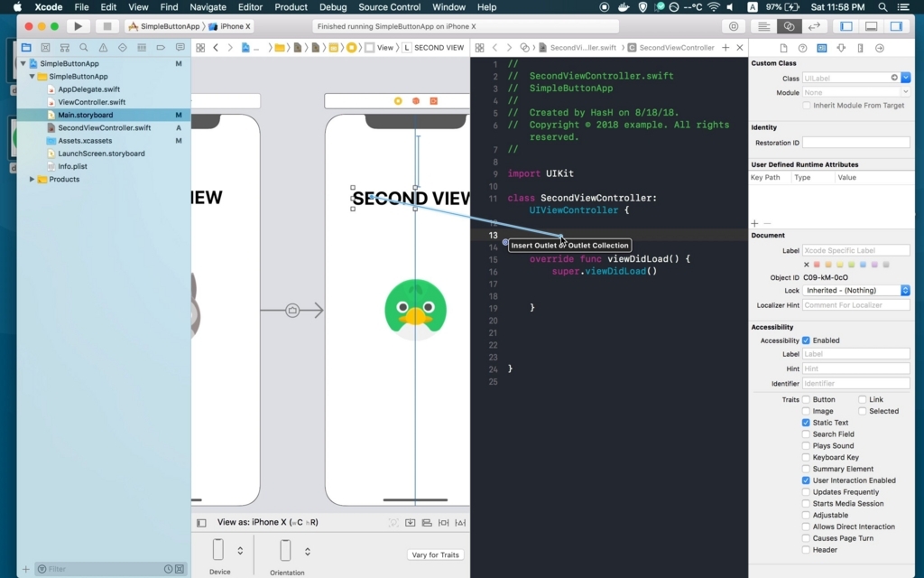924x578 pixels.
Task: Open the Code Snapshots toolbar button
Action: click(x=733, y=26)
